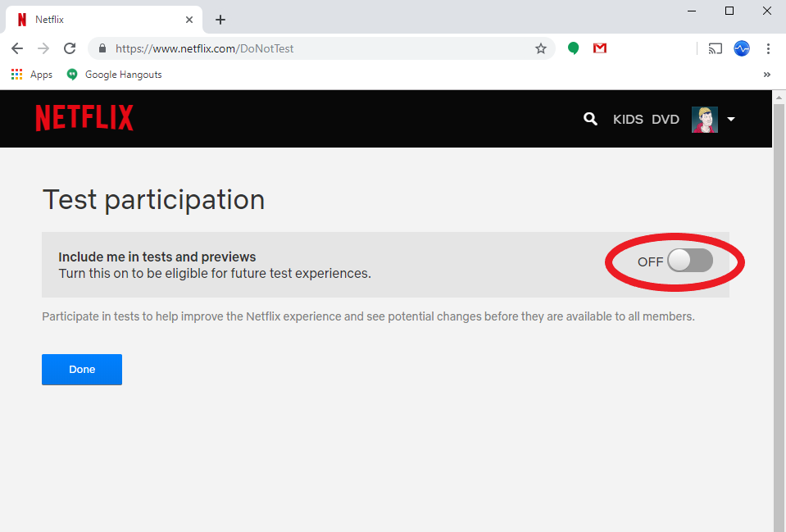This screenshot has height=532, width=786.
Task: Open the DVD link in header
Action: pos(666,120)
